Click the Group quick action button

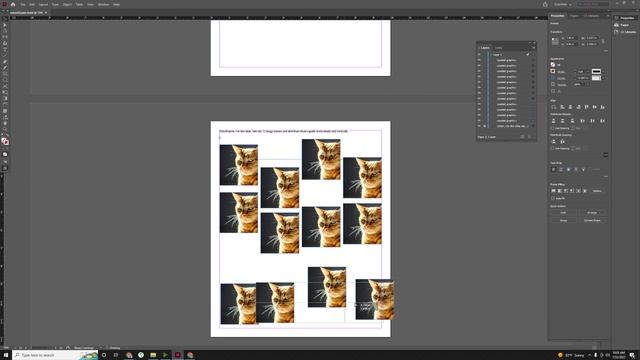pyautogui.click(x=563, y=220)
